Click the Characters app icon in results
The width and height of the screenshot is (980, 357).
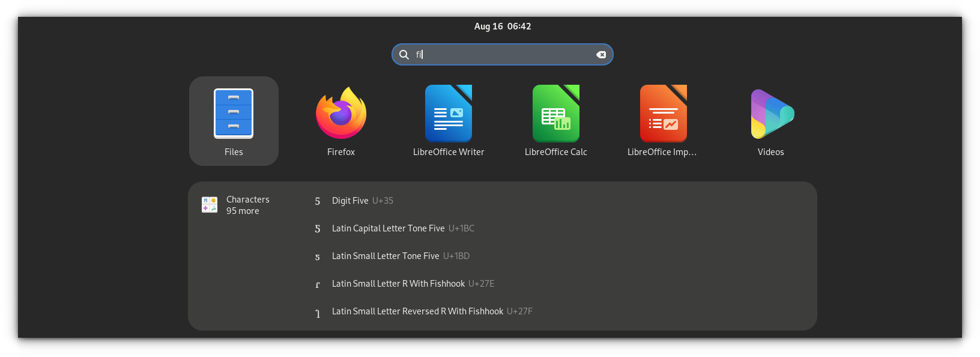(210, 204)
